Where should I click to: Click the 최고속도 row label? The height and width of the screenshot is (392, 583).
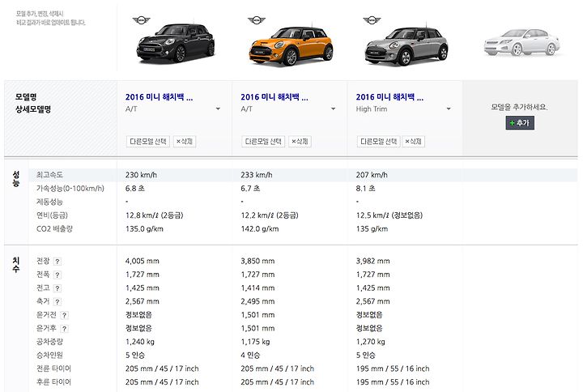coord(49,175)
